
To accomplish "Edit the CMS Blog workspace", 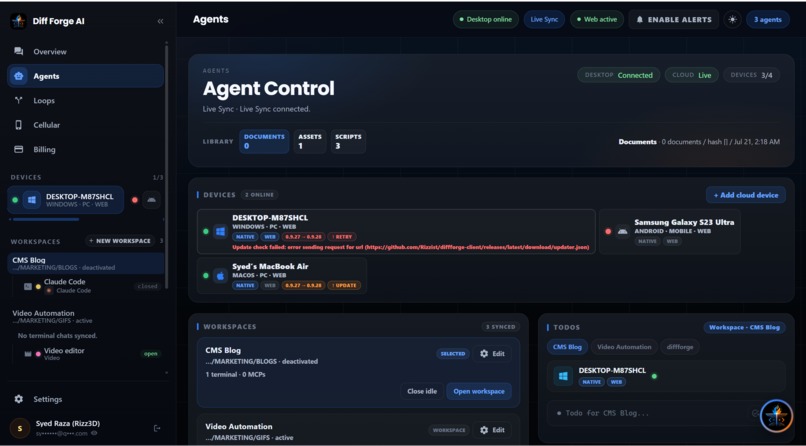I will (492, 354).
